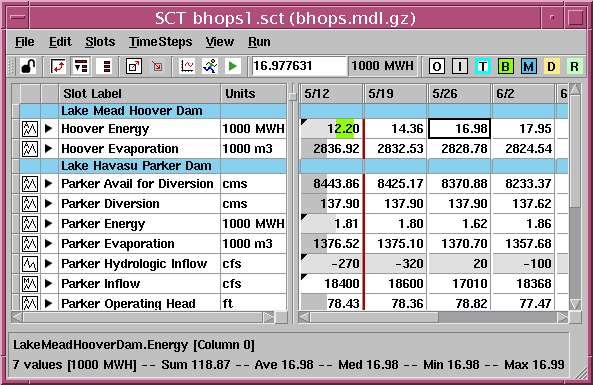Select the green B flag swatch
Viewport: 593px width, 385px height.
(506, 67)
